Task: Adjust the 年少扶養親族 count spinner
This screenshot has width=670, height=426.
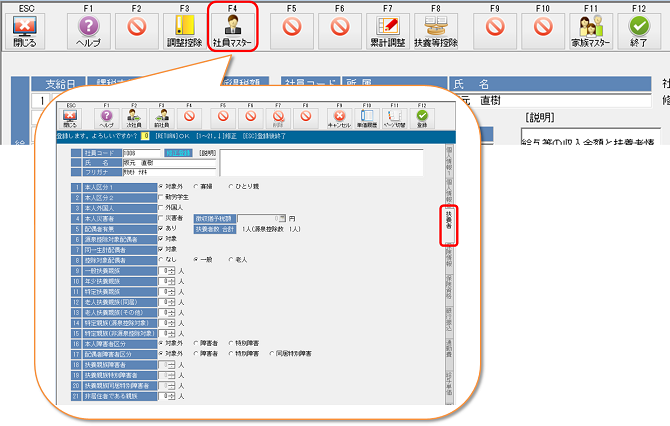Action: click(x=173, y=281)
